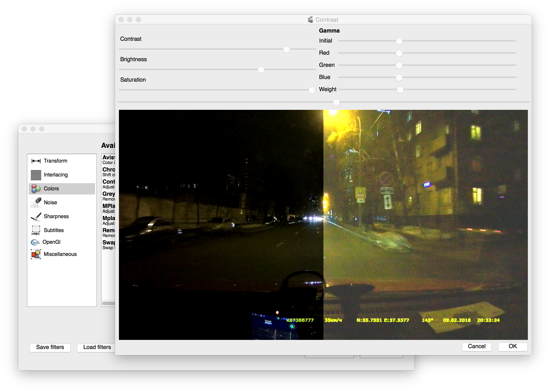Click the Subtitles ABC icon
Image resolution: width=550 pixels, height=392 pixels.
click(x=36, y=230)
